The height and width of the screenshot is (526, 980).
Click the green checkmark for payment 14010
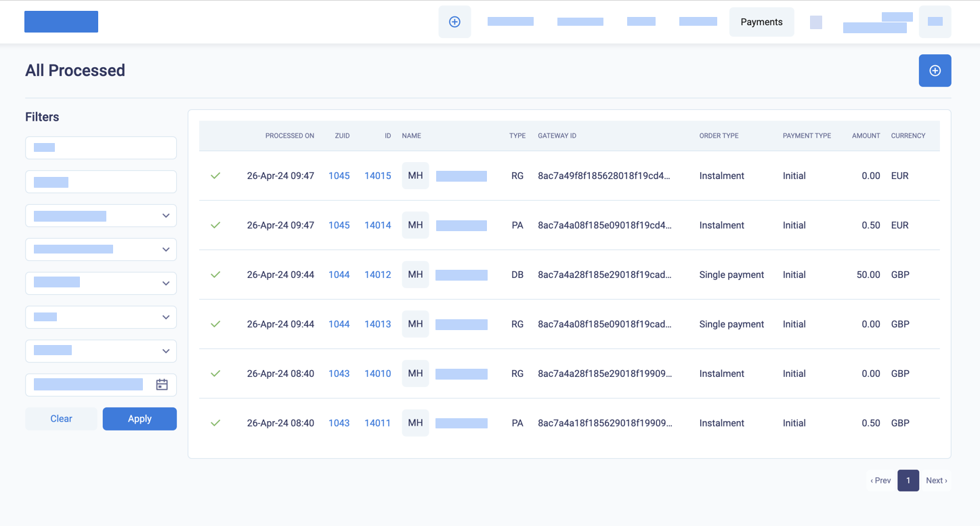coord(215,373)
